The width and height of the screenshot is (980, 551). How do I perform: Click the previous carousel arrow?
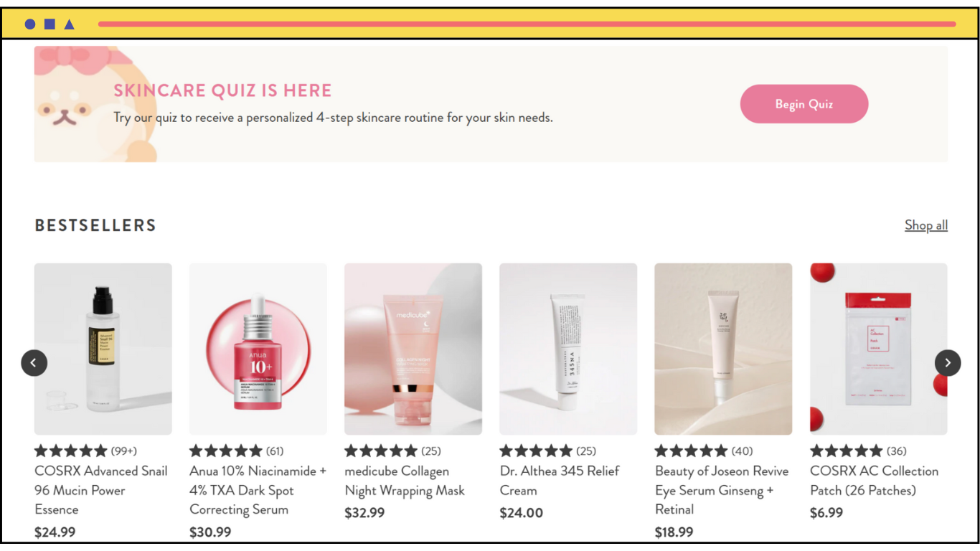[x=34, y=363]
